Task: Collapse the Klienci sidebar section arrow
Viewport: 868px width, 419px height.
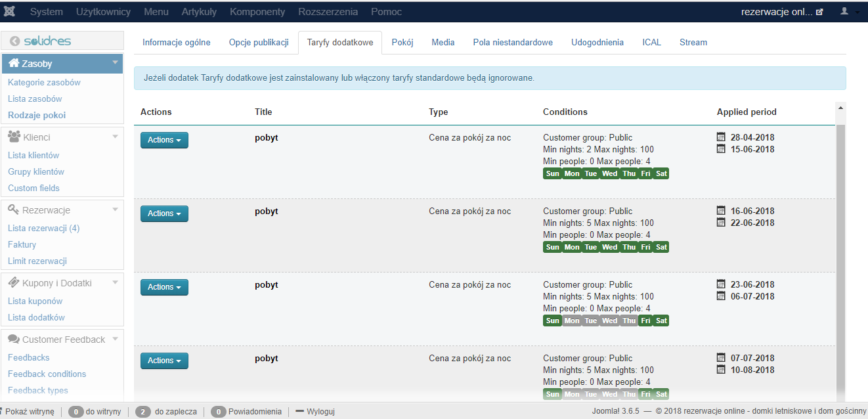Action: tap(116, 136)
